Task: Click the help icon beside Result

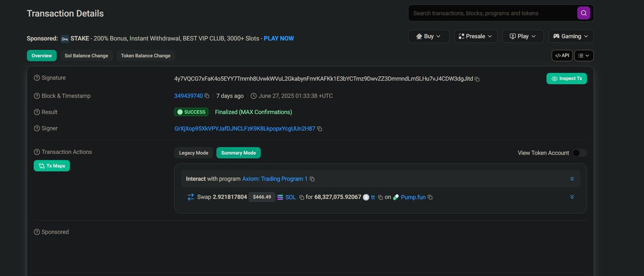Action: (x=37, y=112)
